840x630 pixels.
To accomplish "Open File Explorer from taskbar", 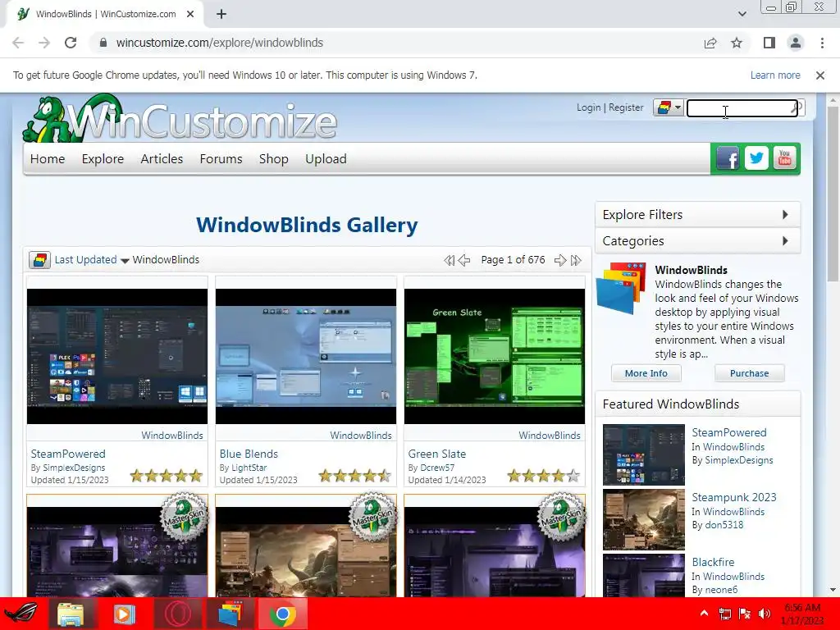I will click(x=71, y=614).
